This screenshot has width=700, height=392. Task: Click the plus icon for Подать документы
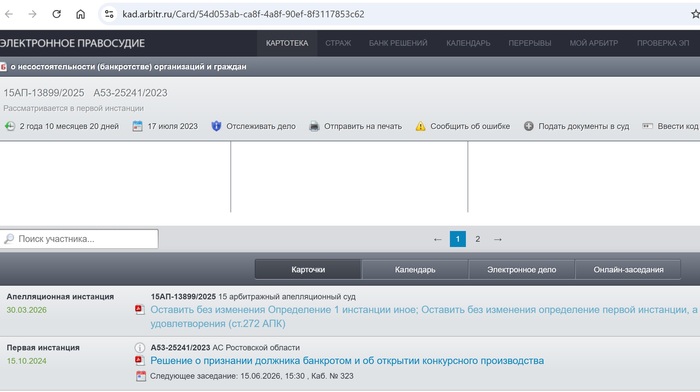pos(529,126)
